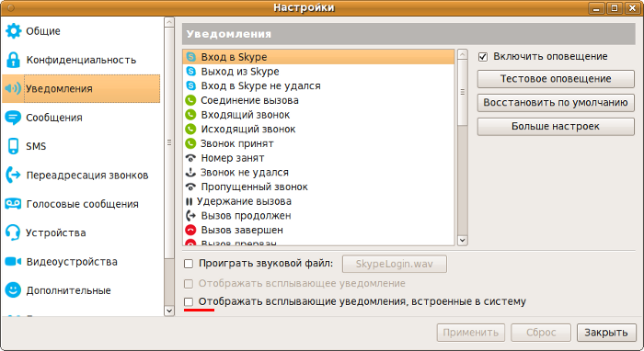Click the smiley icon for Дополнительные

13,290
